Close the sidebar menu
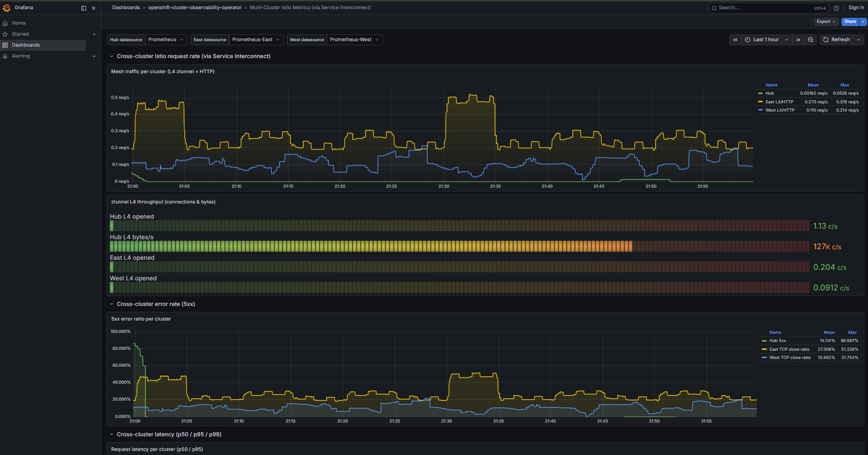 click(94, 8)
